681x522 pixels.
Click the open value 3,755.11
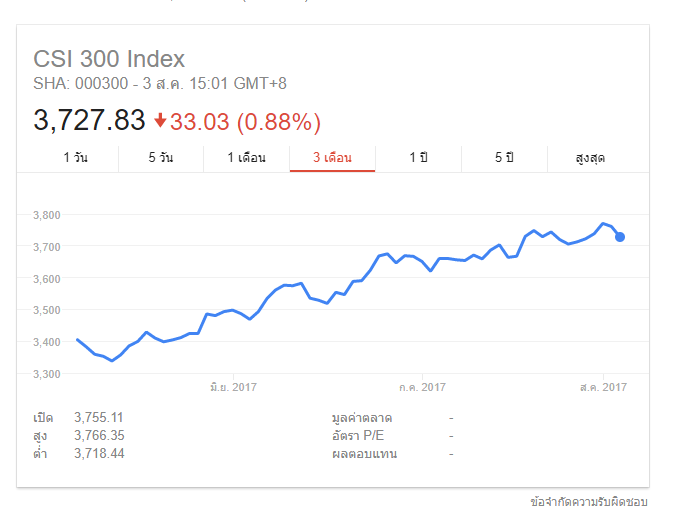pyautogui.click(x=99, y=417)
